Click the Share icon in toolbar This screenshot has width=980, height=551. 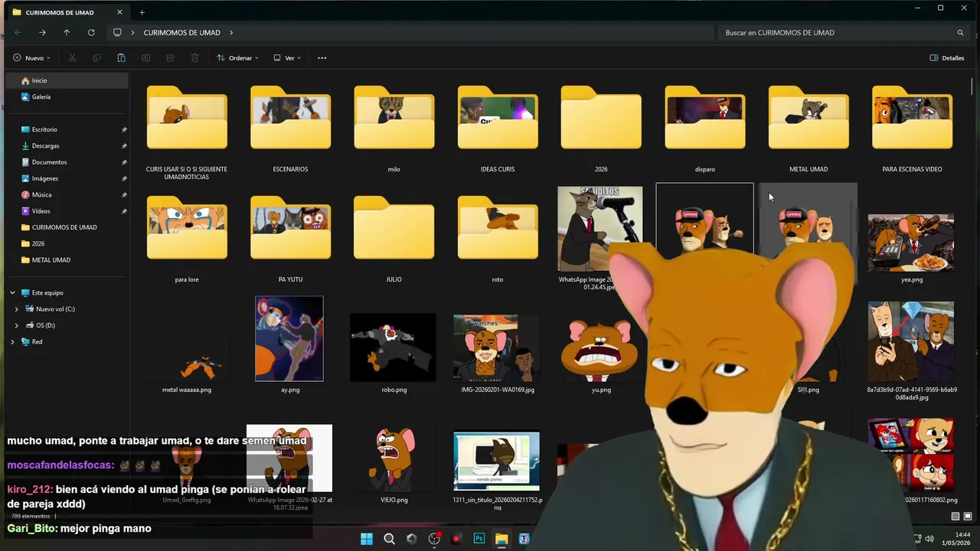(170, 58)
